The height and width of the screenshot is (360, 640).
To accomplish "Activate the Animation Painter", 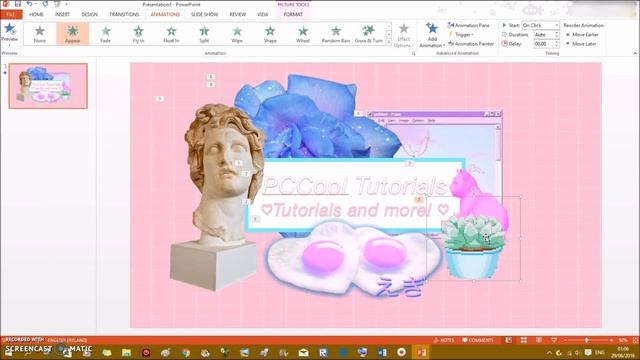I will pyautogui.click(x=471, y=44).
